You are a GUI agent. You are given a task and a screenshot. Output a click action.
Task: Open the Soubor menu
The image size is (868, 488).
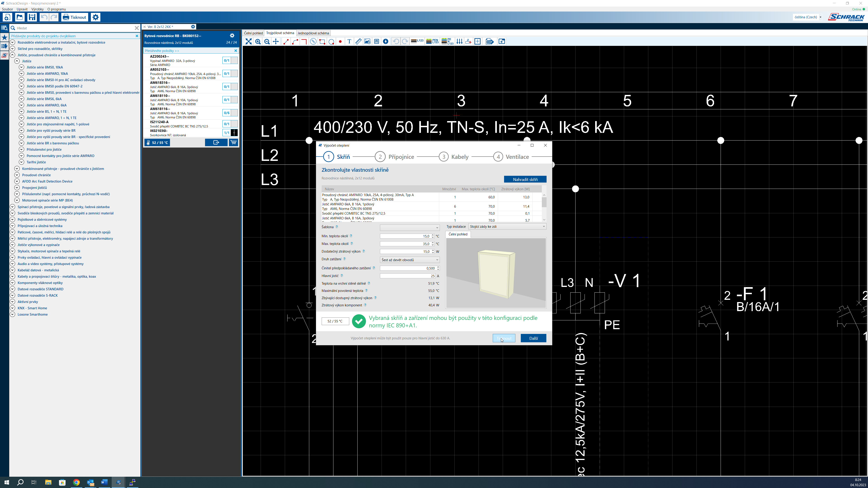pos(7,9)
